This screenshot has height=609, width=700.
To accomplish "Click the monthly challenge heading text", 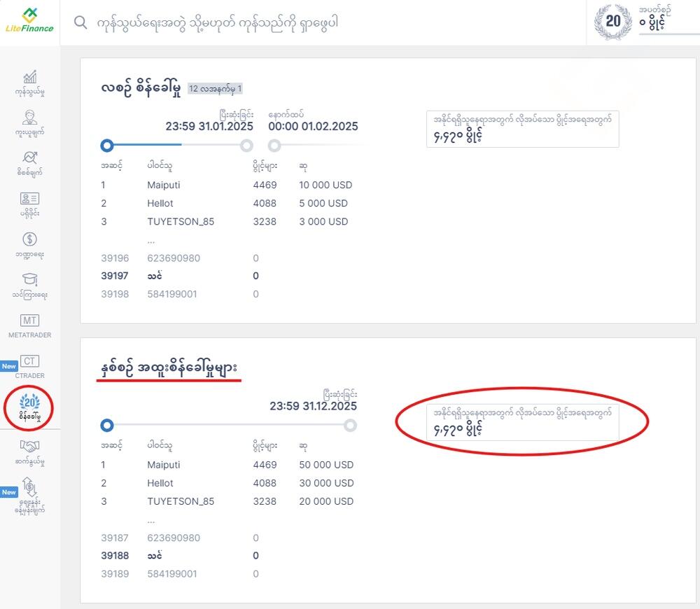I will tap(141, 88).
